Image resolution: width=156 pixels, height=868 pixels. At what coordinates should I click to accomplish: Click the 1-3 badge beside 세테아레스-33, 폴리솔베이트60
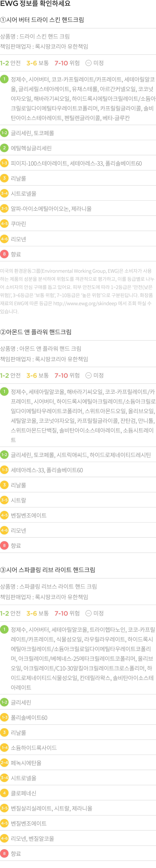[4, 470]
